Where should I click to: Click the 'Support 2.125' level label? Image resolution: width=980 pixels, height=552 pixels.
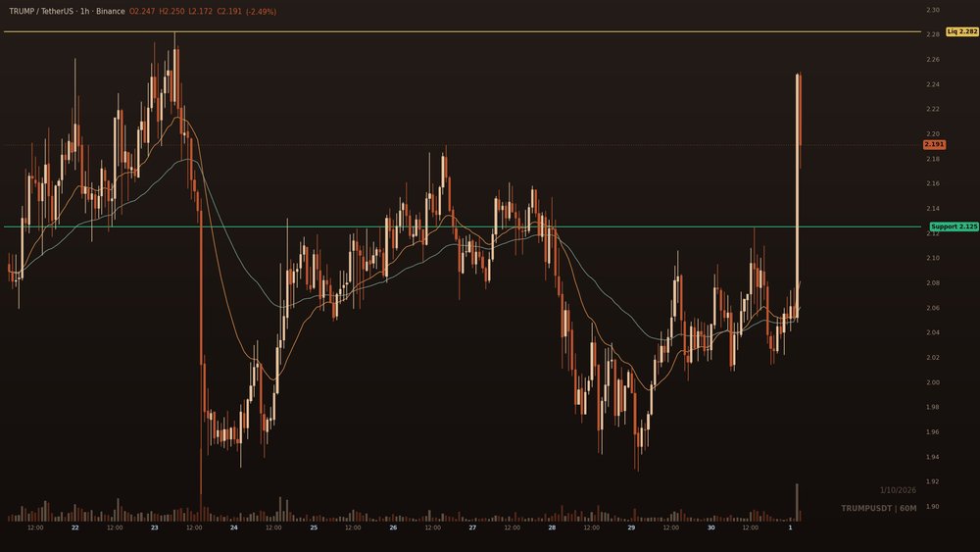[x=954, y=226]
